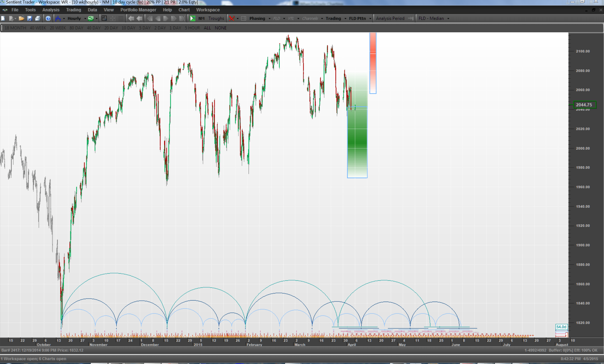This screenshot has height=364, width=604.
Task: Select the 10 DAY cycle button
Action: tap(128, 28)
